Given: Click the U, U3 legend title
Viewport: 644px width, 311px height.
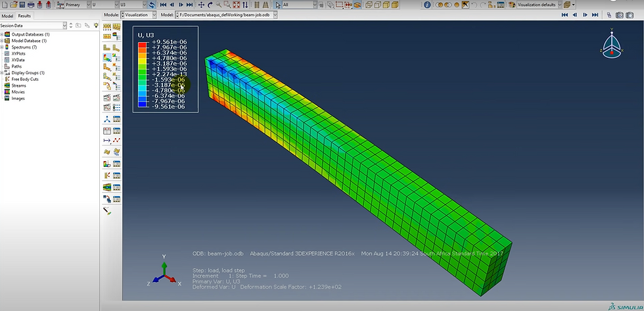Looking at the screenshot, I should click(146, 36).
